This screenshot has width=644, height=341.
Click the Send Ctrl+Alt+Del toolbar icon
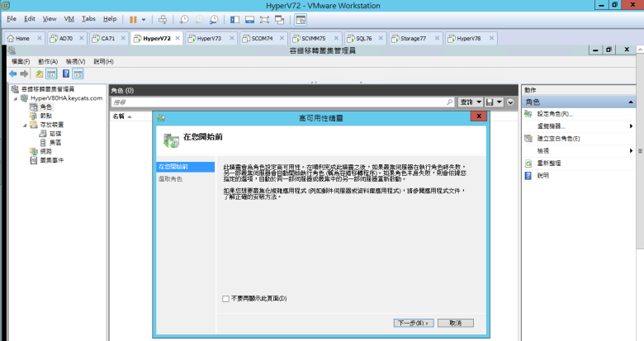[x=162, y=18]
